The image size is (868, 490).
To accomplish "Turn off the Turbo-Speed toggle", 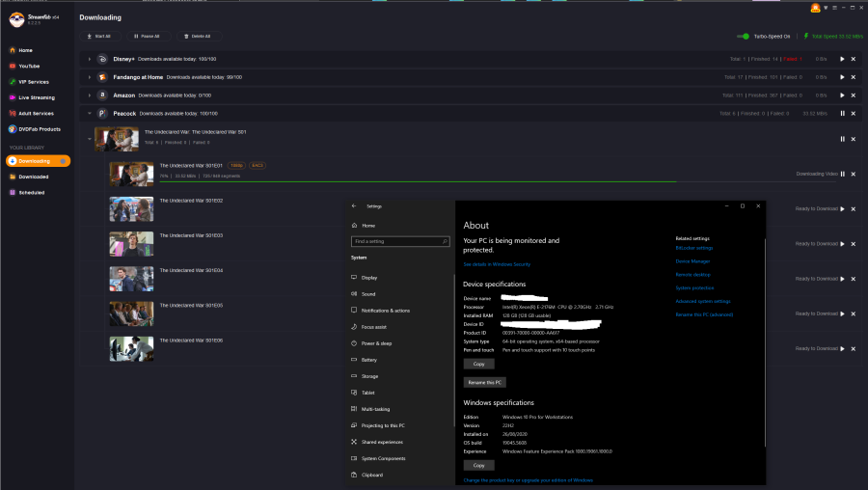I will click(x=744, y=36).
